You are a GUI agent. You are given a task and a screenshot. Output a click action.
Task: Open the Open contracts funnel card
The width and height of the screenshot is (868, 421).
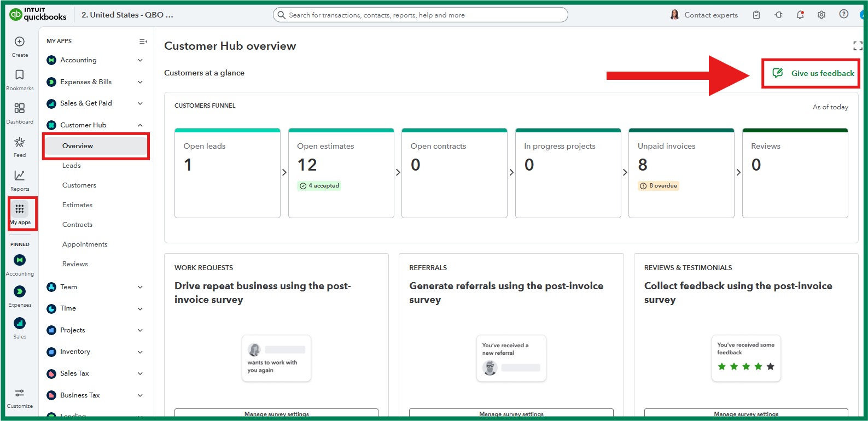[x=455, y=173]
